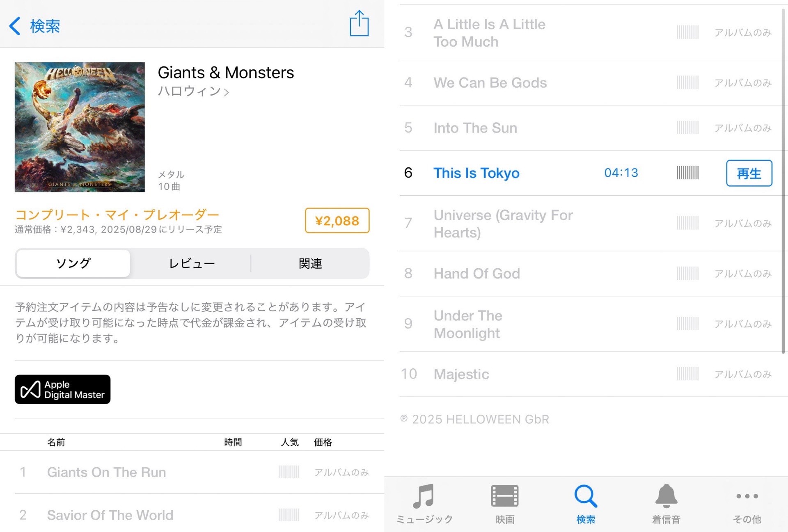Open the その他 three dots icon
This screenshot has width=788, height=532.
point(747,496)
